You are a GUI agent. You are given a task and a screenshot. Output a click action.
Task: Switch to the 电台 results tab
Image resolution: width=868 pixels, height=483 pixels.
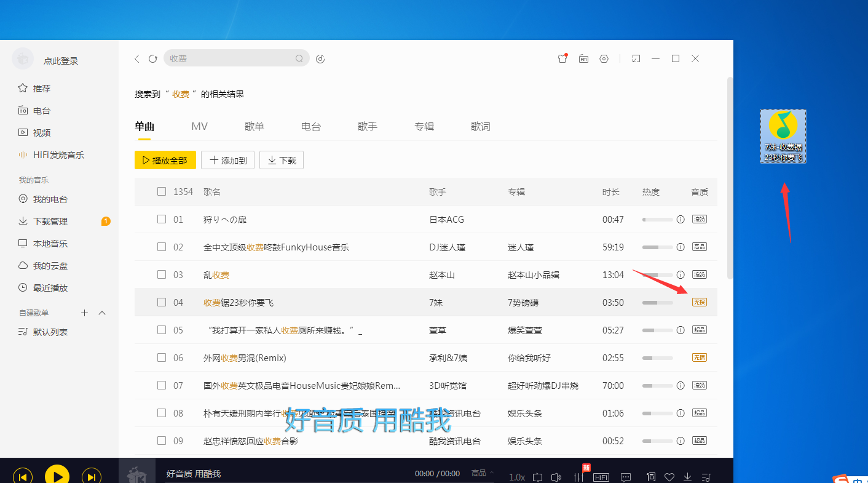(310, 126)
